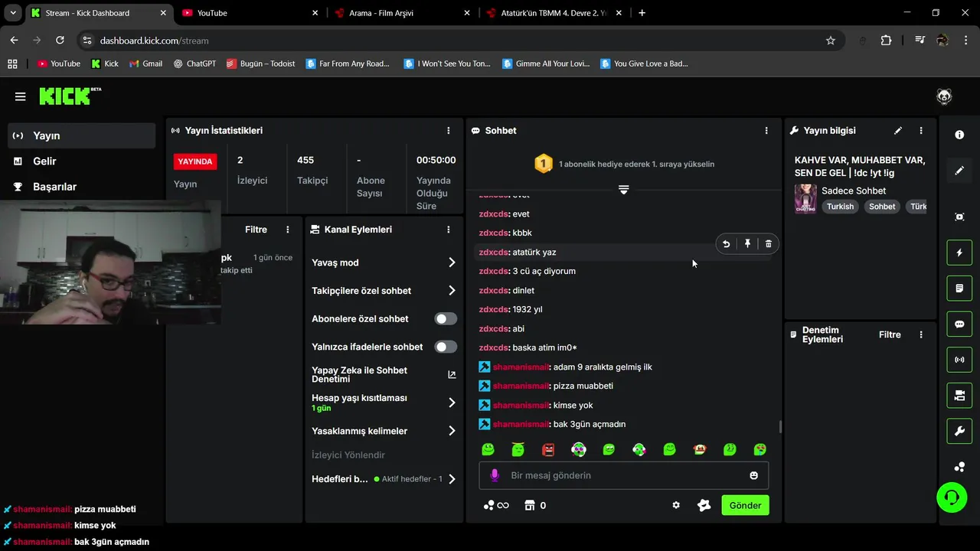980x551 pixels.
Task: Click the chat scrollbar thumb
Action: (780, 427)
